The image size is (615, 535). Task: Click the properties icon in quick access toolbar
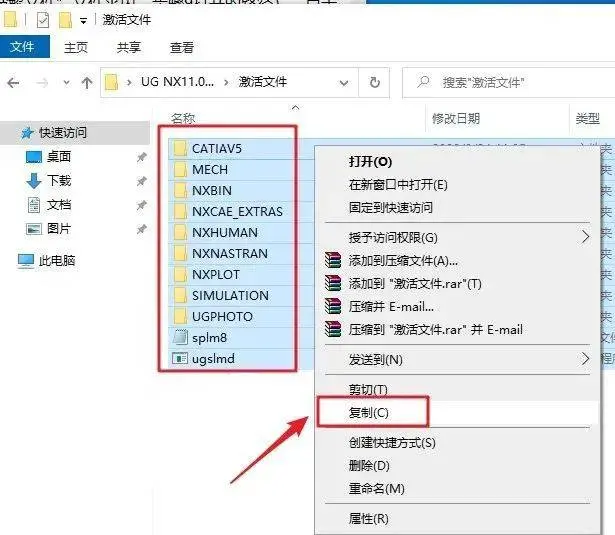pyautogui.click(x=43, y=20)
